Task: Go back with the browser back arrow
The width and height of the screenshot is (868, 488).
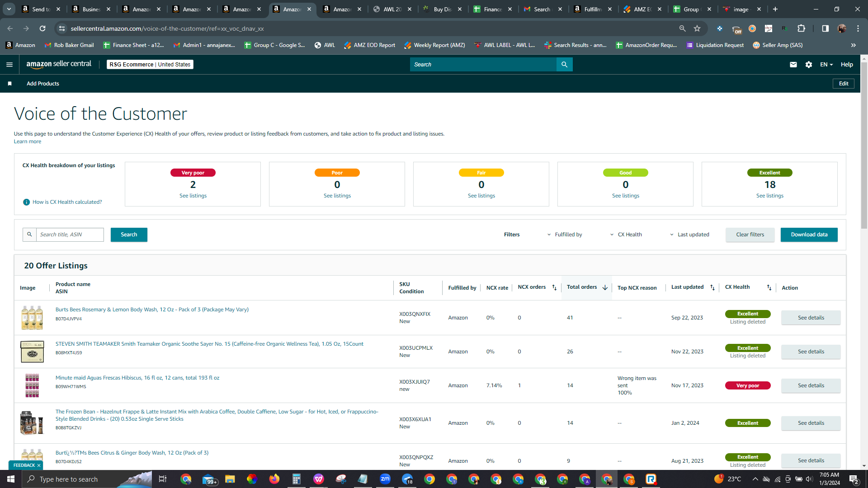Action: tap(10, 28)
